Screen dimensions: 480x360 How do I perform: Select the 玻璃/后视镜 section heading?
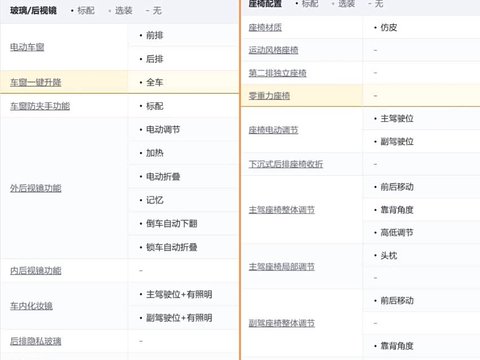coord(33,11)
